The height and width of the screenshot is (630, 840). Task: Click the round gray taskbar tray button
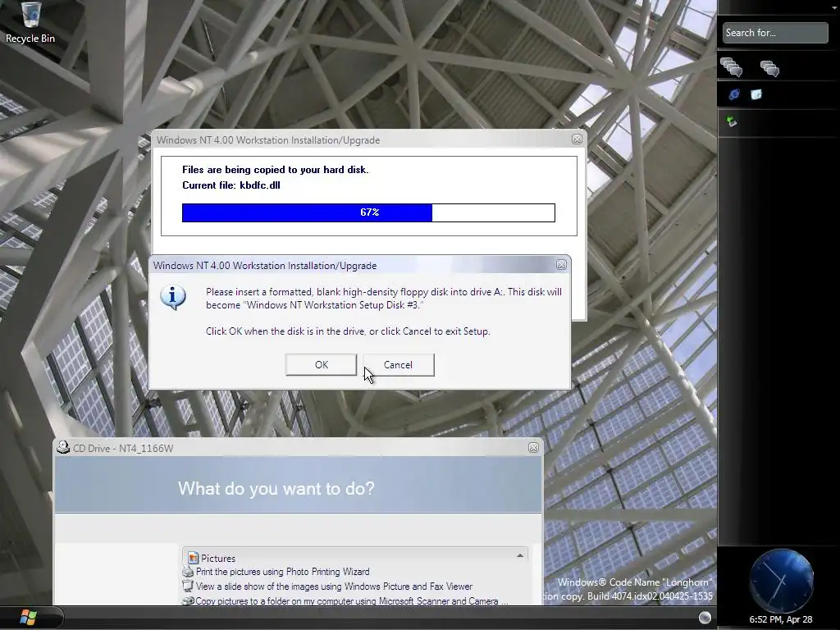(x=705, y=618)
